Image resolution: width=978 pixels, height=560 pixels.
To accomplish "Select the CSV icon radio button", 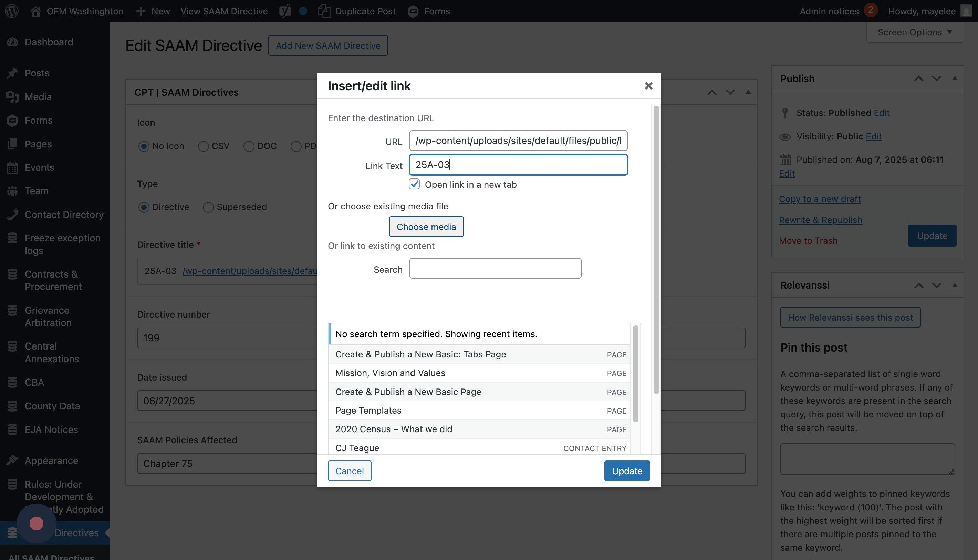I will tap(204, 146).
